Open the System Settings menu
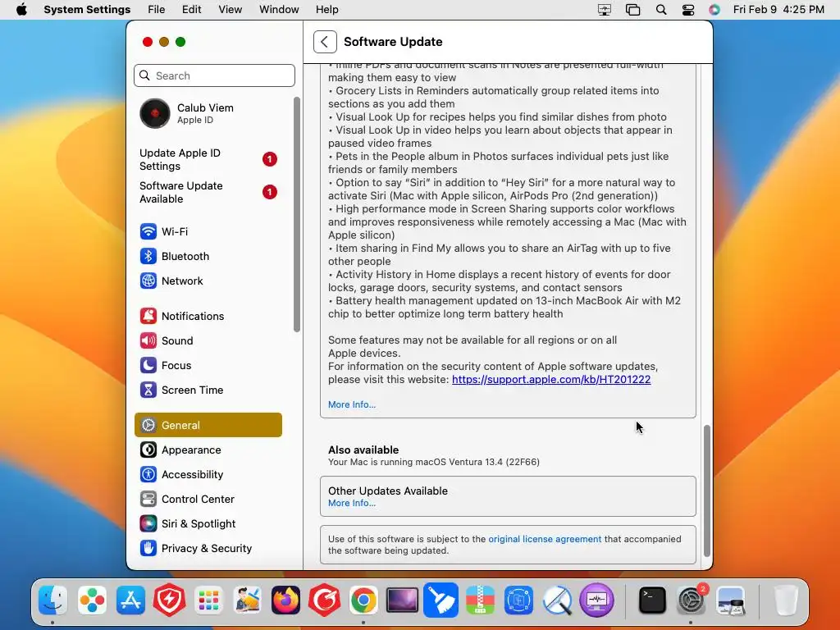 tap(87, 10)
